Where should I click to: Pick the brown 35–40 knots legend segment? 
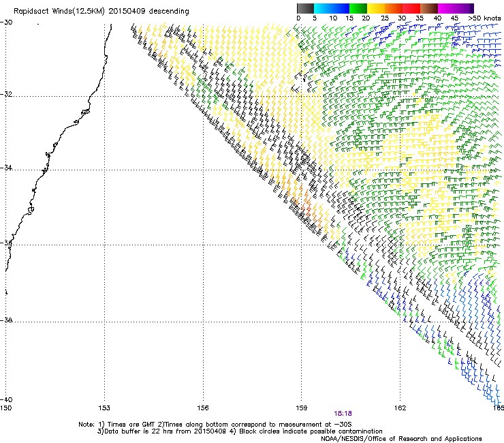[429, 8]
